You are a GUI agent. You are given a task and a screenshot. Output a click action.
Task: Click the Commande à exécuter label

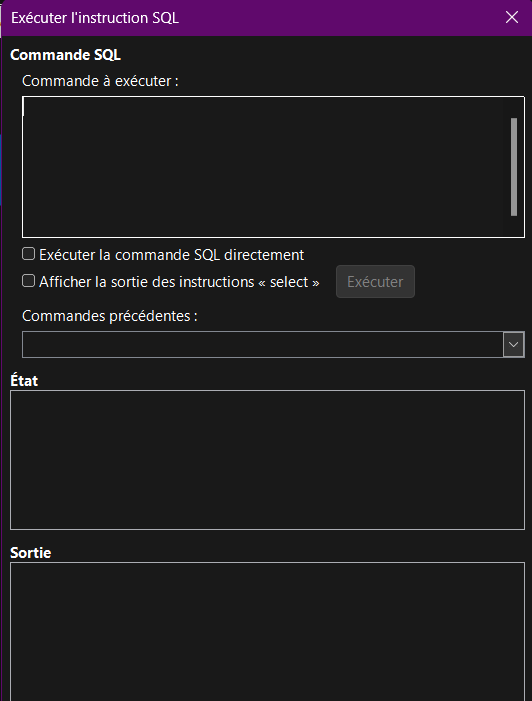pyautogui.click(x=100, y=81)
